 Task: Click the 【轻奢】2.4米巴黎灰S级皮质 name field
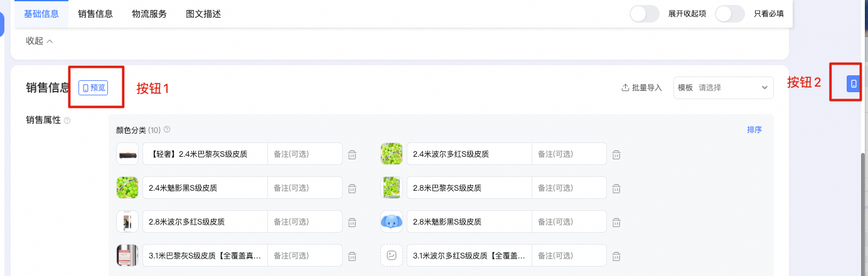[205, 154]
